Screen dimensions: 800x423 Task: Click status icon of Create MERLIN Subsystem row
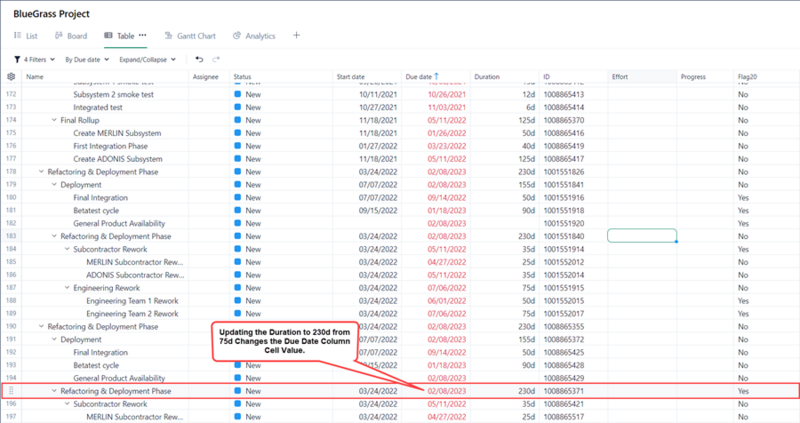(x=237, y=133)
